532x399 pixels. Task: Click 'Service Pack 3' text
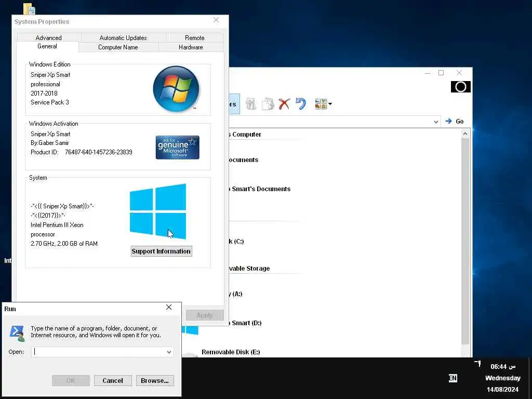point(49,102)
